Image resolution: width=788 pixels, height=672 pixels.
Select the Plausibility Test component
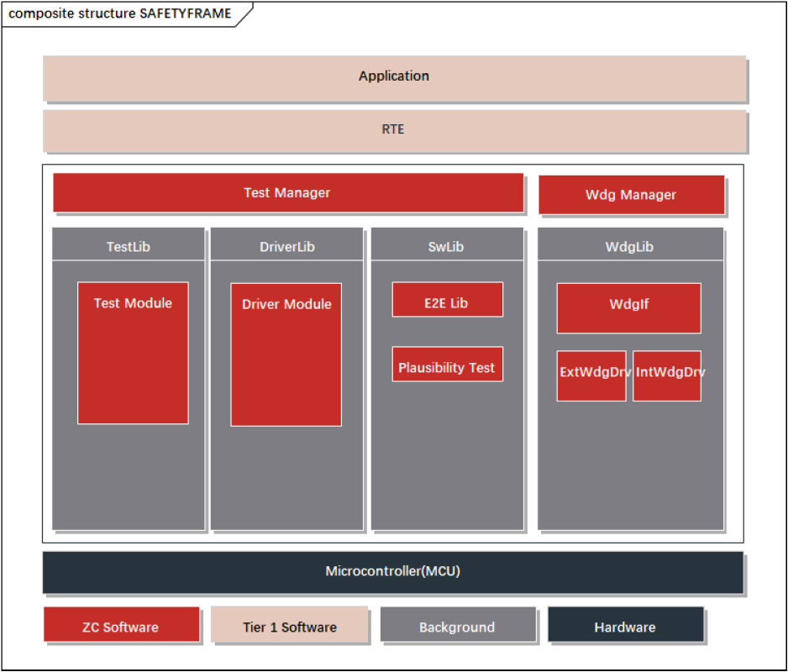point(447,365)
